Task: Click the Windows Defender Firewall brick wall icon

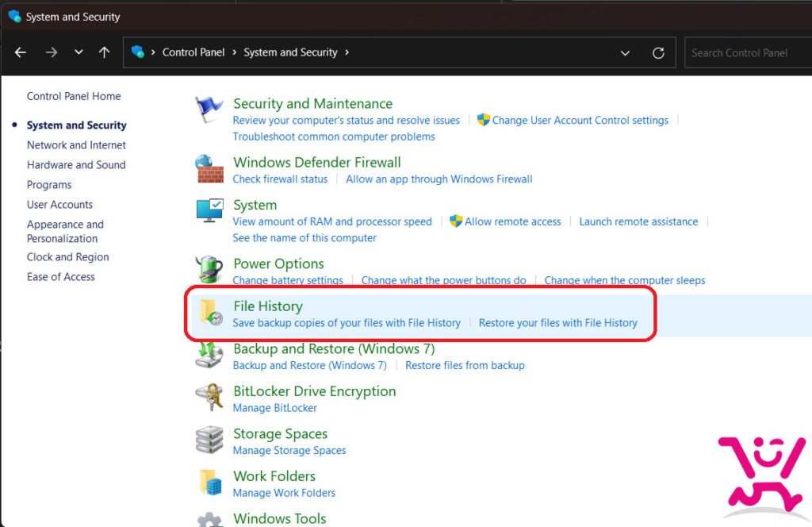Action: point(209,169)
